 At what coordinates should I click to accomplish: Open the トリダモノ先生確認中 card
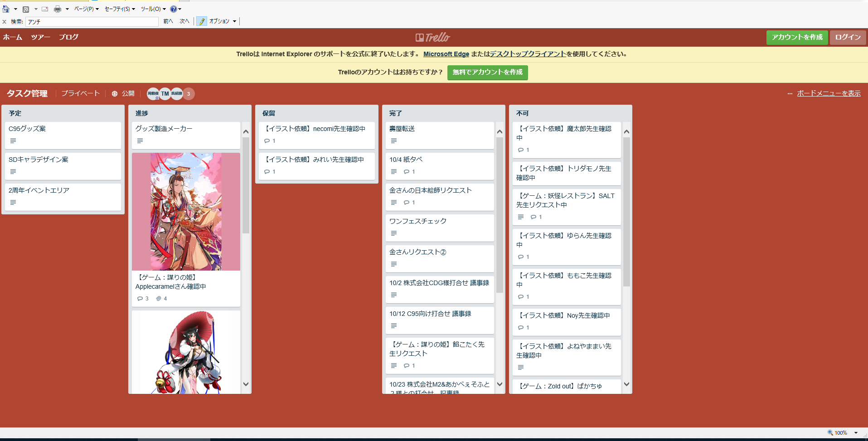click(567, 173)
